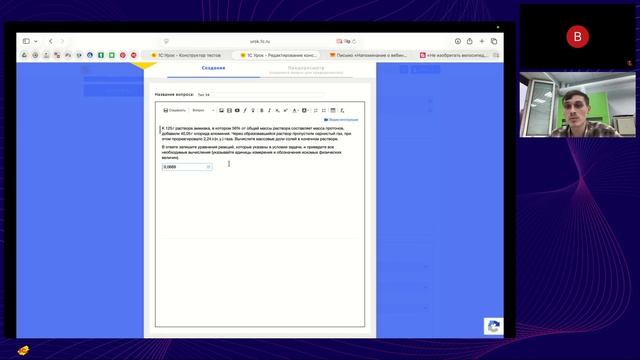Click the insert video icon in the editor toolbar
This screenshot has height=360, width=640.
(237, 110)
